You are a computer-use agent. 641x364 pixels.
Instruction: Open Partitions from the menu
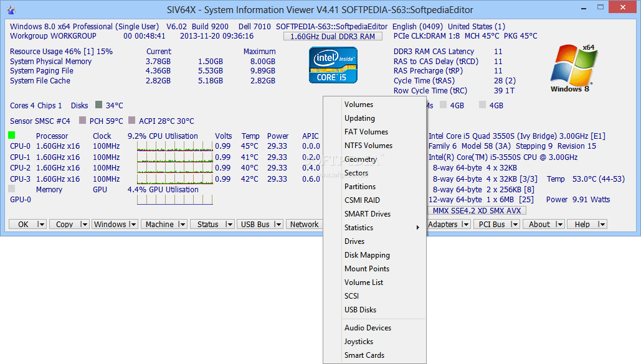tap(374, 186)
